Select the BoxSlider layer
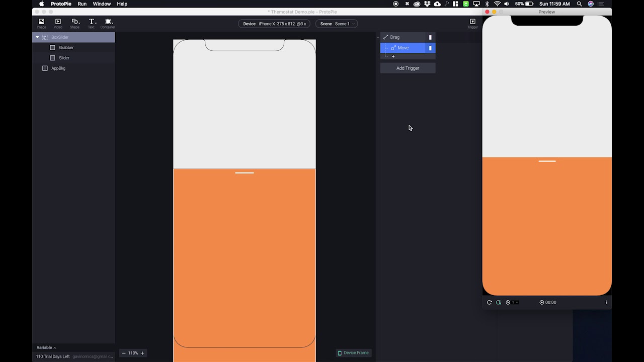 (74, 37)
